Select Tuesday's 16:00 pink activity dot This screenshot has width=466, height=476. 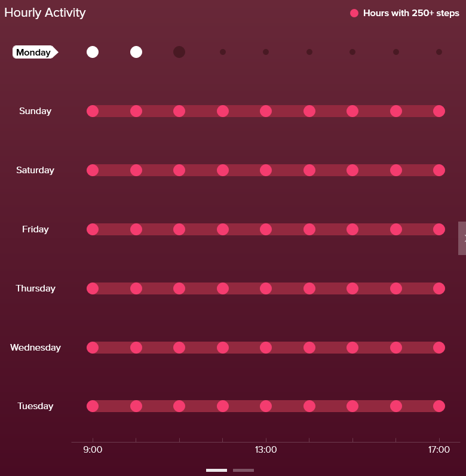396,406
